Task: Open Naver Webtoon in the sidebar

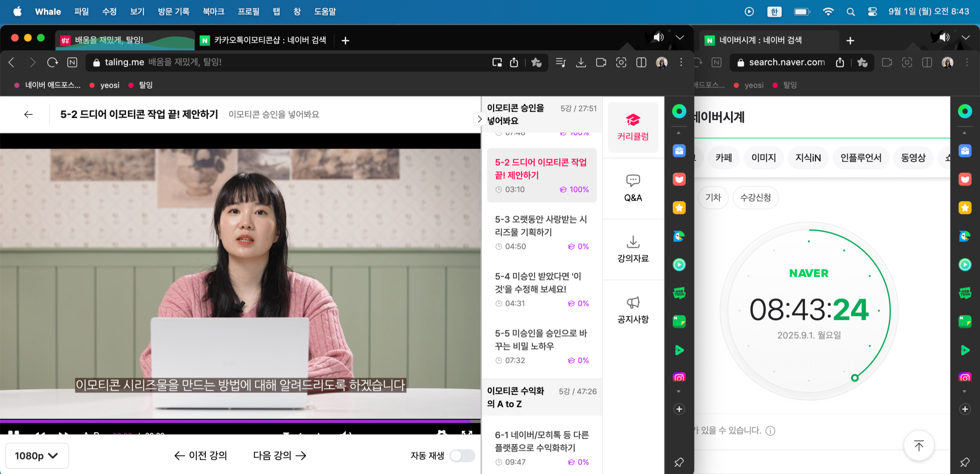Action: click(x=679, y=293)
